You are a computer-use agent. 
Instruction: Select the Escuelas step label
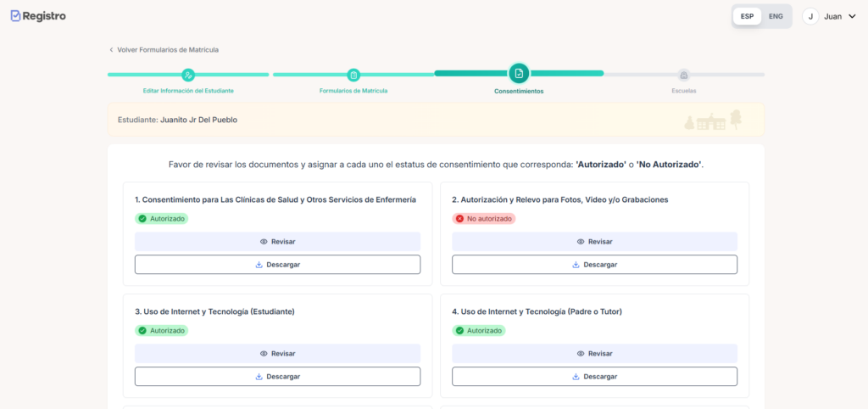tap(683, 91)
